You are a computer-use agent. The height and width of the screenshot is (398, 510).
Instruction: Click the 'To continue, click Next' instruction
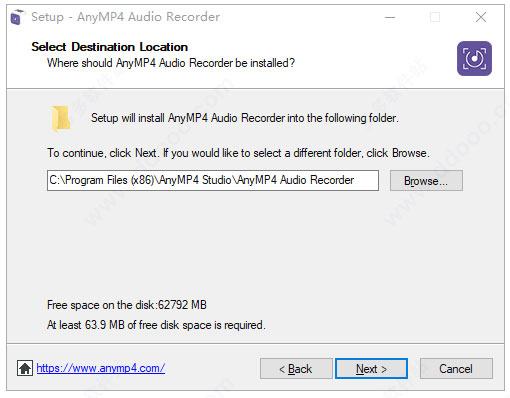point(238,153)
